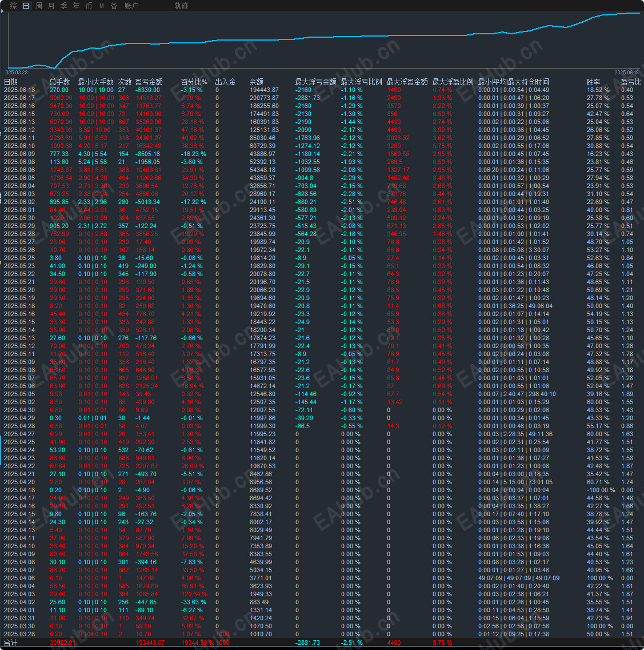Select the 日 daily tab
The height and width of the screenshot is (650, 644).
point(26,6)
